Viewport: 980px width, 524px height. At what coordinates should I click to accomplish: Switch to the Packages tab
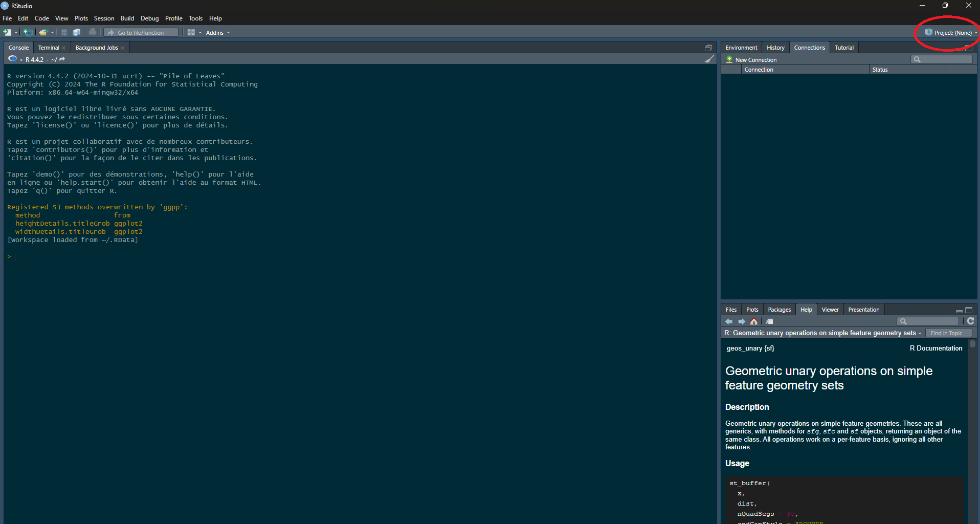(x=779, y=310)
